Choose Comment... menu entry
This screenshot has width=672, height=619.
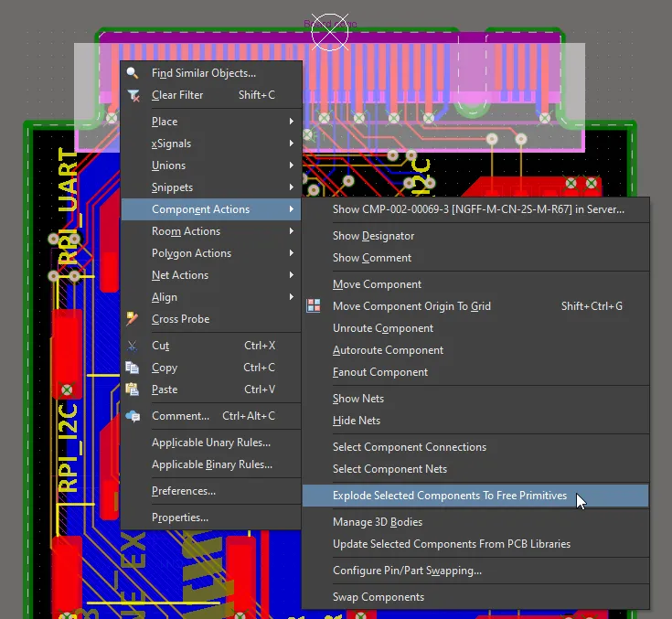pyautogui.click(x=211, y=416)
